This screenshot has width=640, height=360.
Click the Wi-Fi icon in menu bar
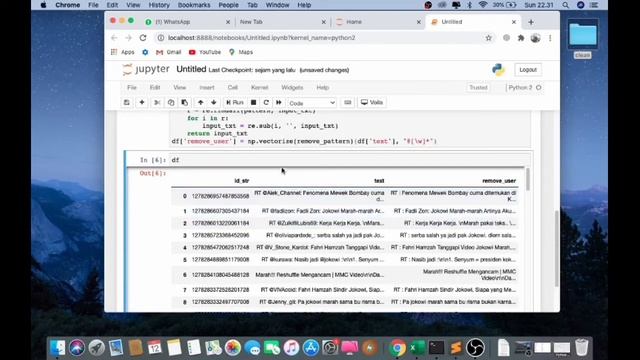pos(483,5)
